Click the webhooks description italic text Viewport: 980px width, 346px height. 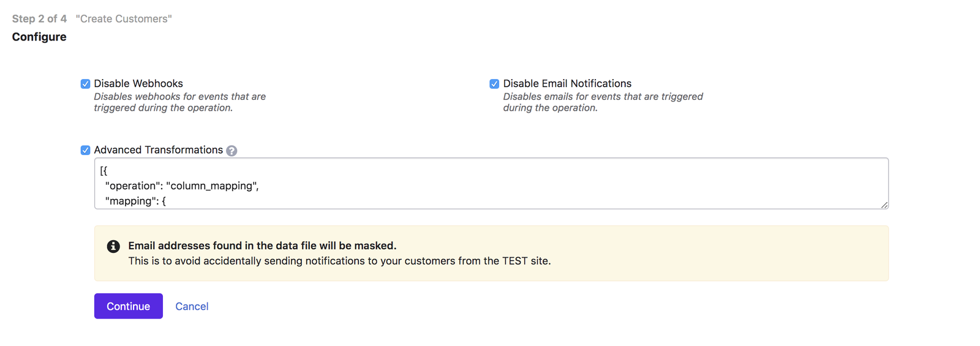(x=179, y=102)
